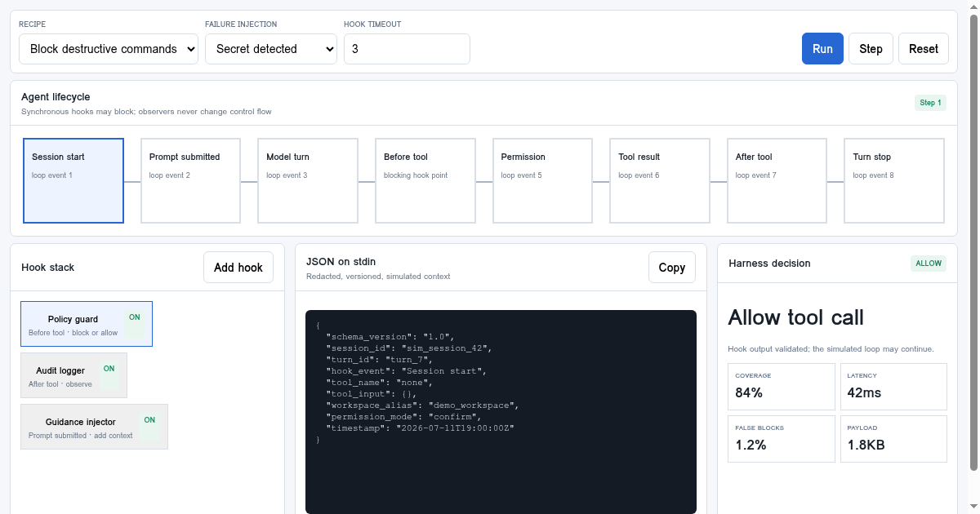980x514 pixels.
Task: Click the workspace_alias line in JSON
Action: (421, 405)
